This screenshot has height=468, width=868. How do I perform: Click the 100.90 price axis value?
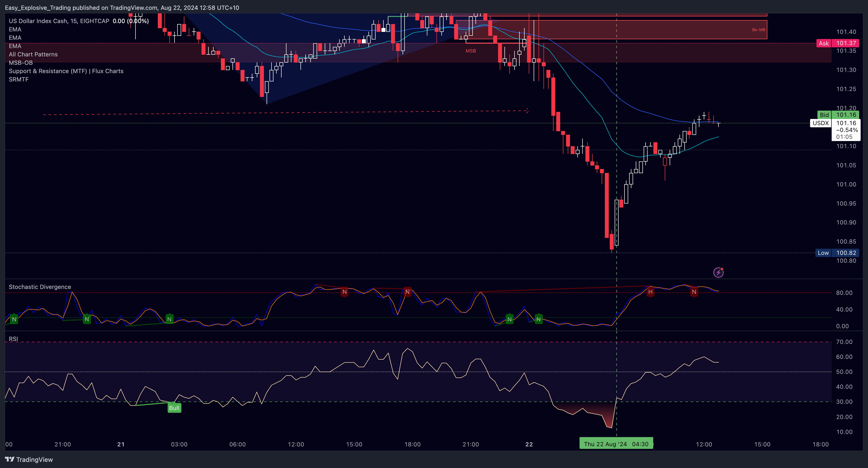[x=846, y=222]
